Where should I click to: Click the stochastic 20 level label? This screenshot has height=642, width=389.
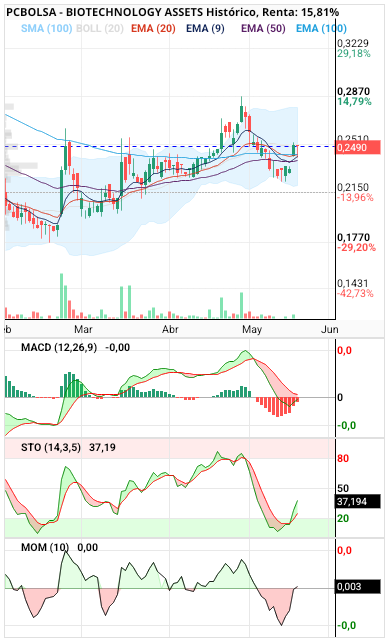tap(343, 518)
